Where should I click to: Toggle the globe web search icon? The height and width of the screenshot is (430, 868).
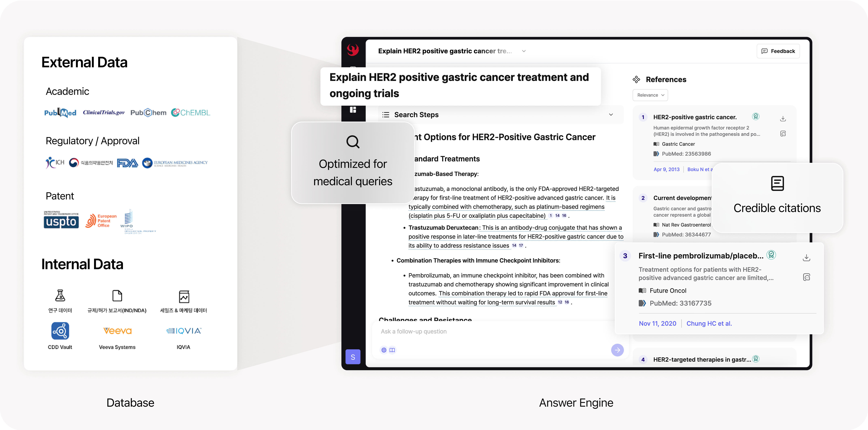coord(384,350)
